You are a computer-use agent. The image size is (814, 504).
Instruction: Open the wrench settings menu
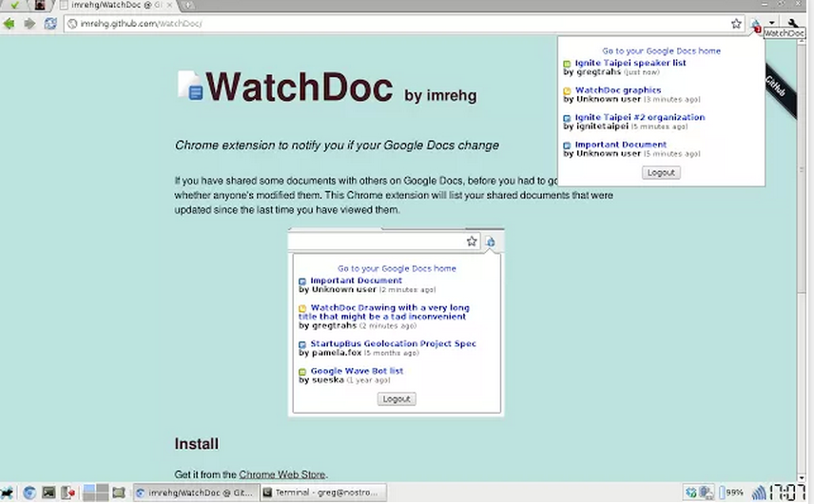(793, 23)
